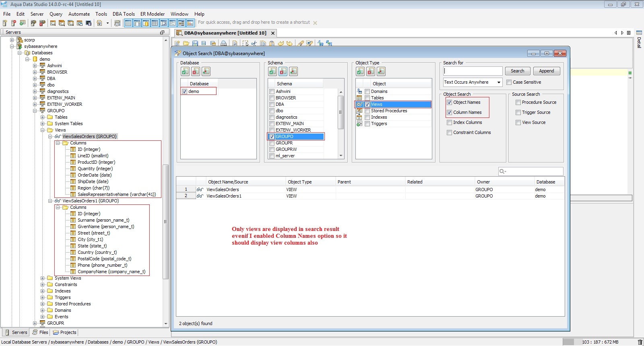Image resolution: width=644 pixels, height=346 pixels.
Task: Click select-all icon in Schema panel
Action: click(272, 71)
